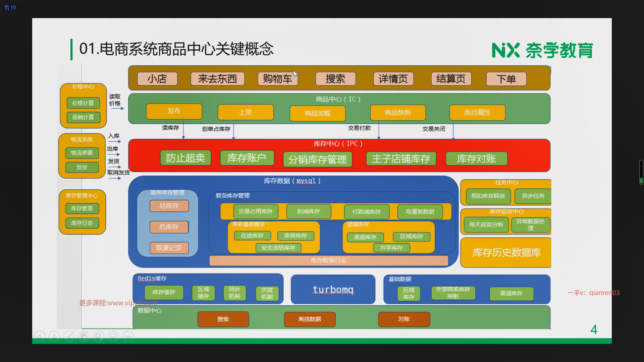This screenshot has width=644, height=362.
Task: Click slide page number 4
Action: [594, 330]
